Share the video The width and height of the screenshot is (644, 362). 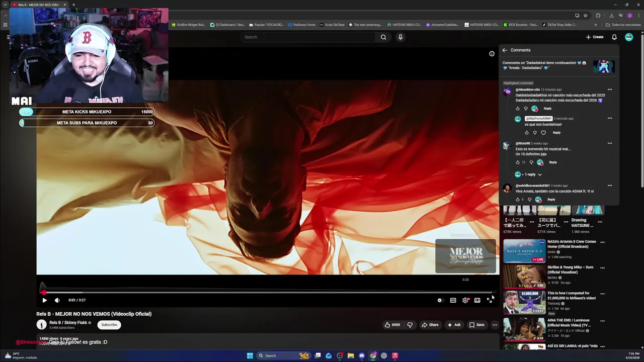(x=430, y=325)
